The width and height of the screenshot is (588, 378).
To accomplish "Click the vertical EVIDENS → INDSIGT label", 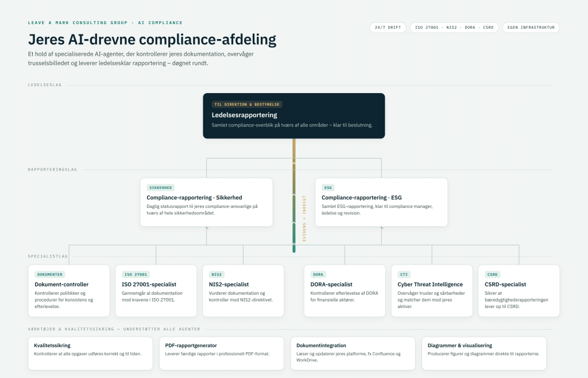I will click(304, 218).
